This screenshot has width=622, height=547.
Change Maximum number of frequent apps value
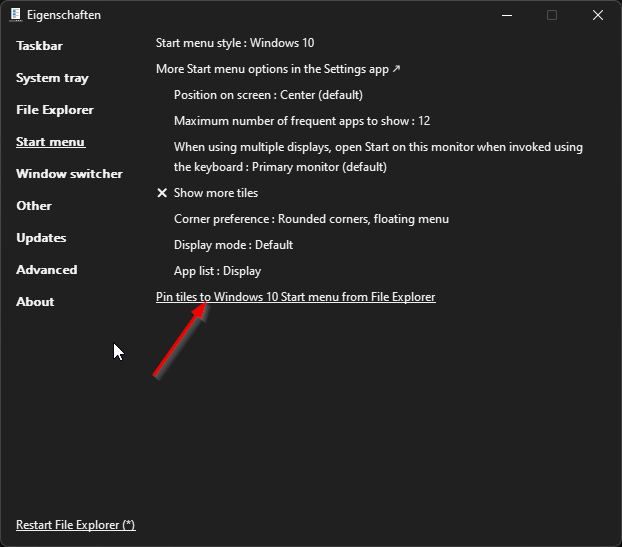click(301, 121)
